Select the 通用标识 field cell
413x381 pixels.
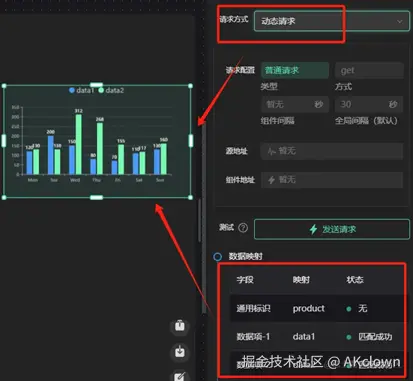click(x=253, y=308)
